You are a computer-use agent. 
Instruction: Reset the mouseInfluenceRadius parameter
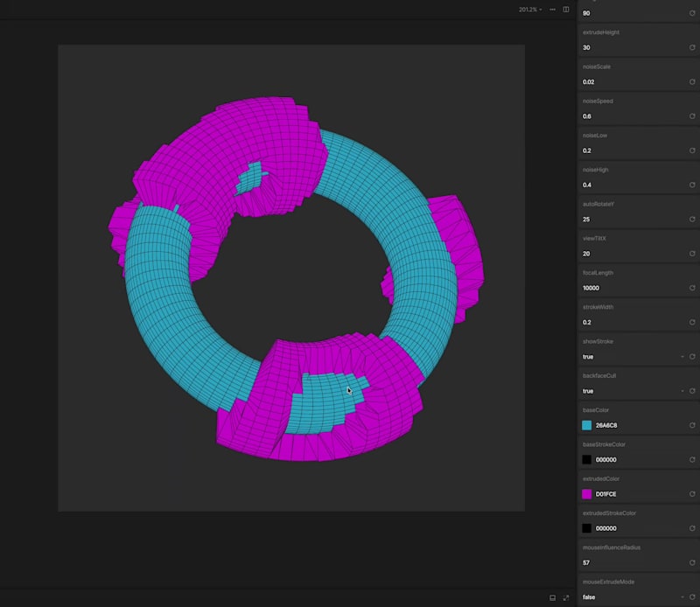[692, 562]
